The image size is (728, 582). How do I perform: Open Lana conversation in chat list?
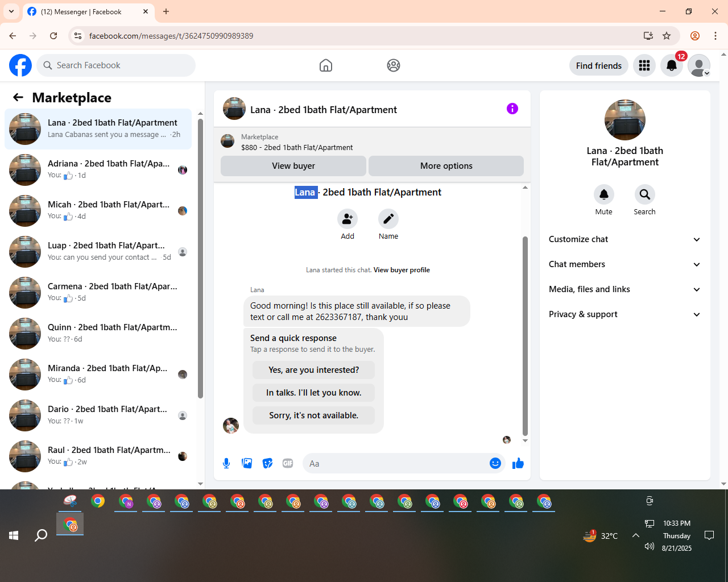click(x=98, y=129)
